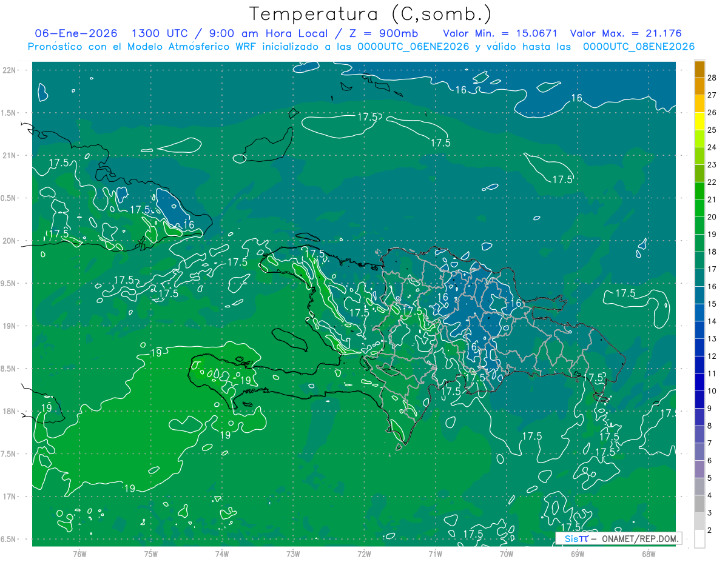Image resolution: width=728 pixels, height=562 pixels.
Task: Click the "73W" longitude axis label
Action: pos(293,554)
